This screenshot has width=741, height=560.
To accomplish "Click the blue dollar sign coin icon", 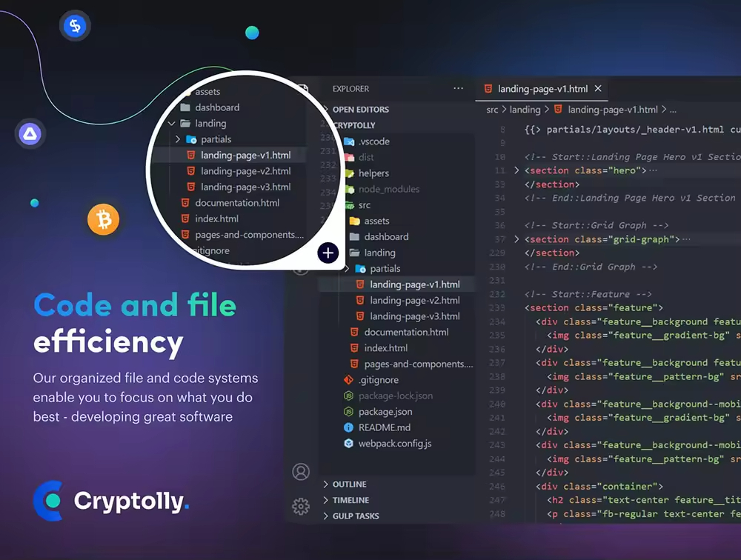I will (74, 27).
